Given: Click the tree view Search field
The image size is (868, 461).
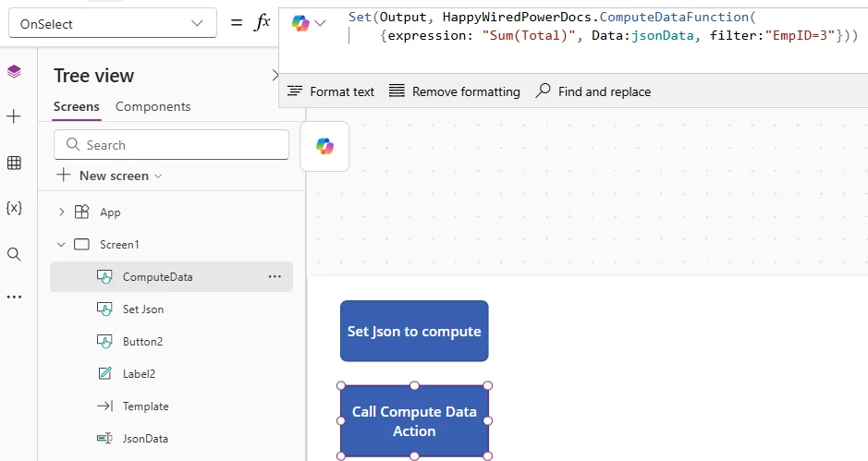Looking at the screenshot, I should pos(171,145).
